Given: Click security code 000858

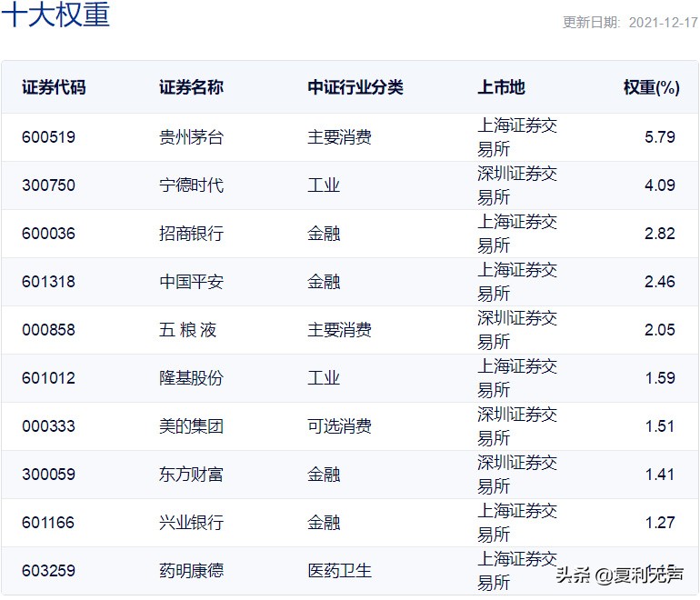Looking at the screenshot, I should (49, 330).
